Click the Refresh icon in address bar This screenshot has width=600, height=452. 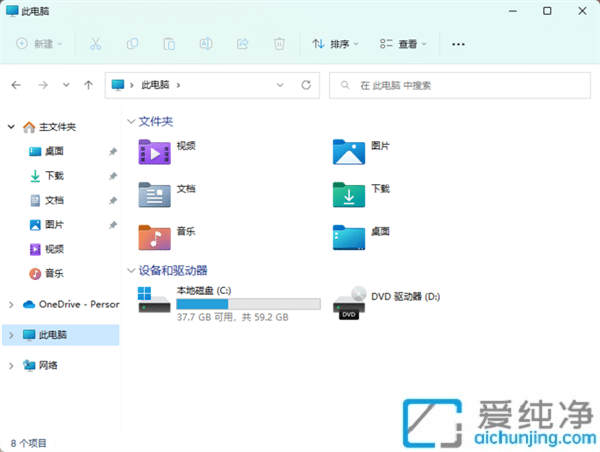[306, 85]
